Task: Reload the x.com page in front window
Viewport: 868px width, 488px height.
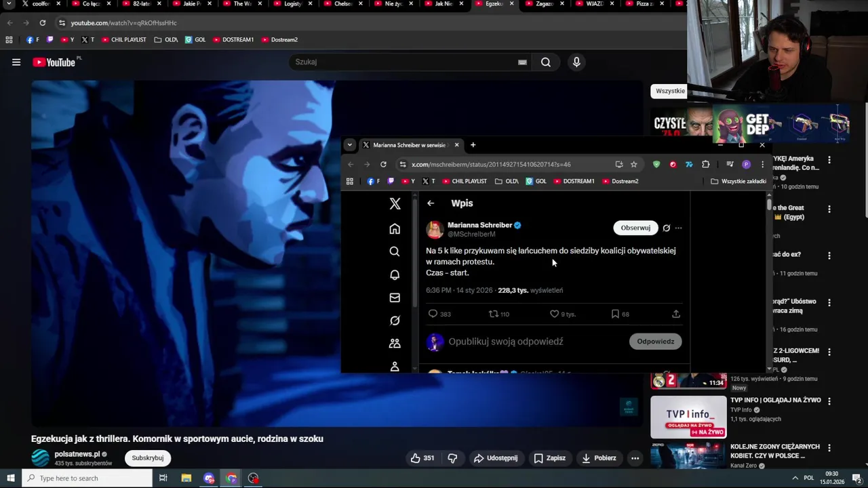Action: (x=383, y=164)
